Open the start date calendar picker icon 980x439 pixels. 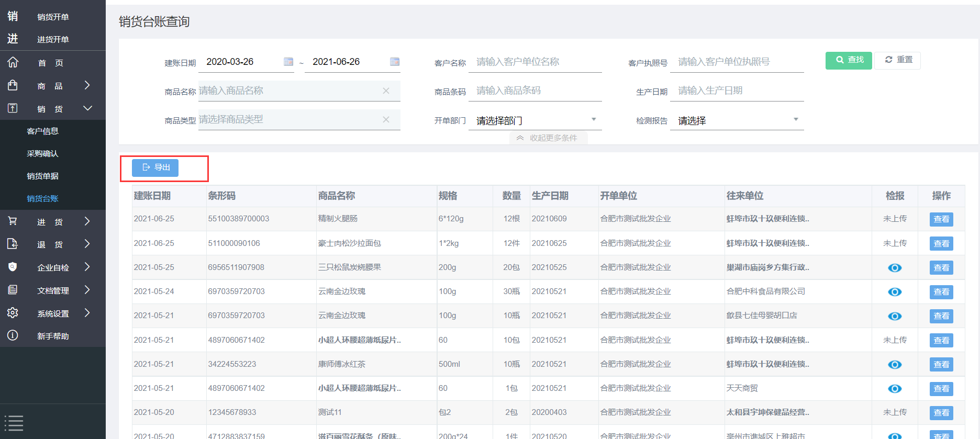(x=288, y=62)
